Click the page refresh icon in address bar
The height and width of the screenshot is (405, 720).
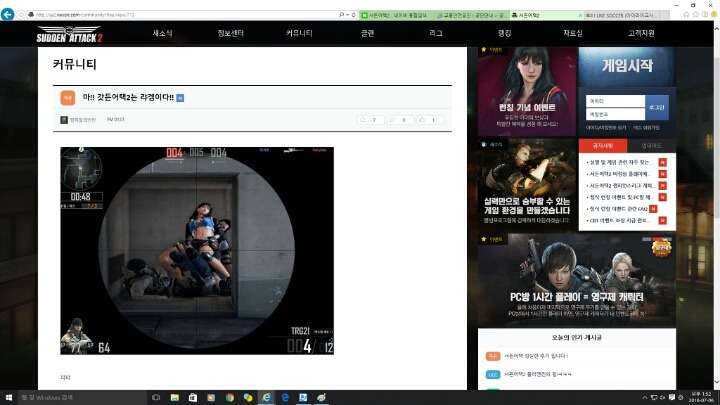[353, 15]
